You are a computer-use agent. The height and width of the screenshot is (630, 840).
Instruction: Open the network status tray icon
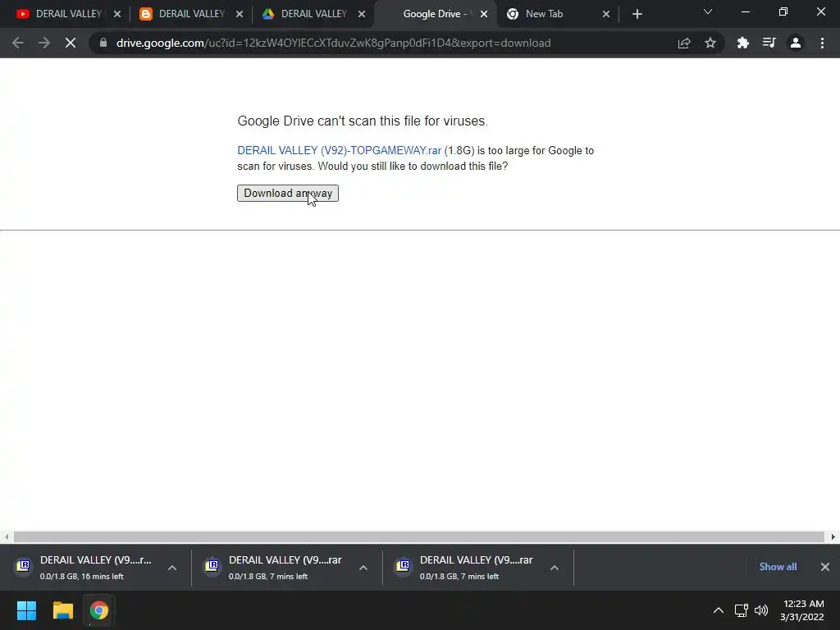[x=742, y=610]
